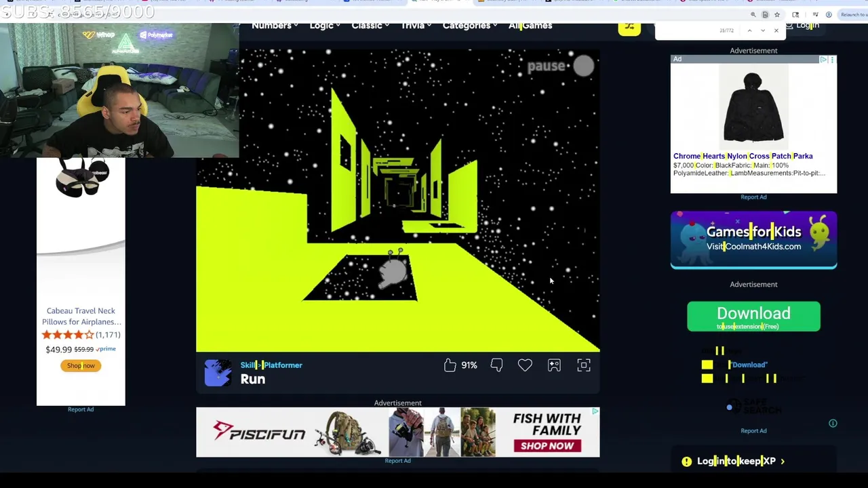Image resolution: width=868 pixels, height=488 pixels.
Task: Click the Relaunch to update button
Action: point(854,14)
